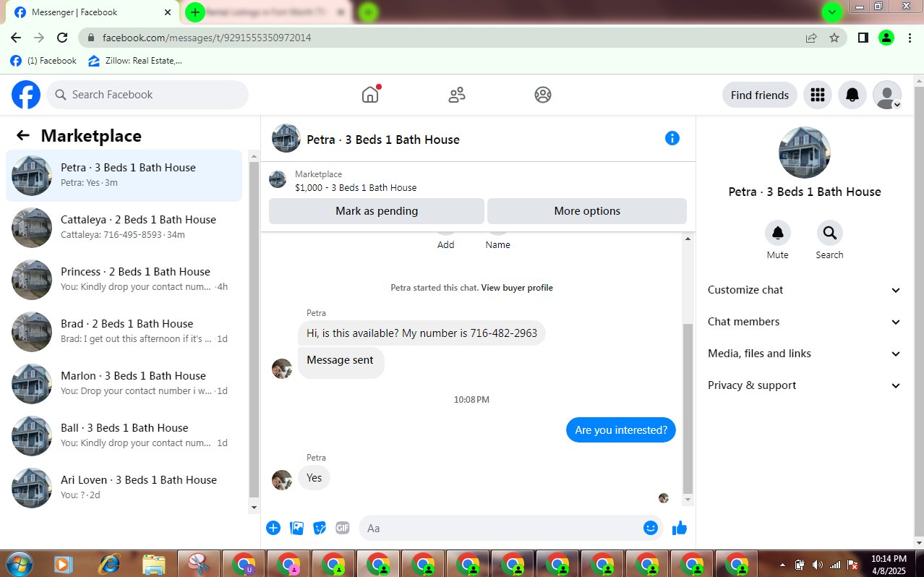Expand Chat members section

coord(805,322)
